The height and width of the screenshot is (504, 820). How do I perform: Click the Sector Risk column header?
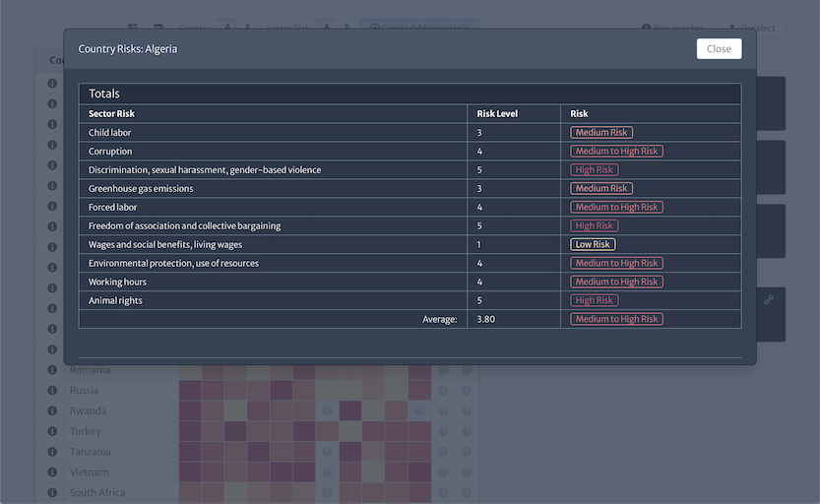[x=111, y=113]
